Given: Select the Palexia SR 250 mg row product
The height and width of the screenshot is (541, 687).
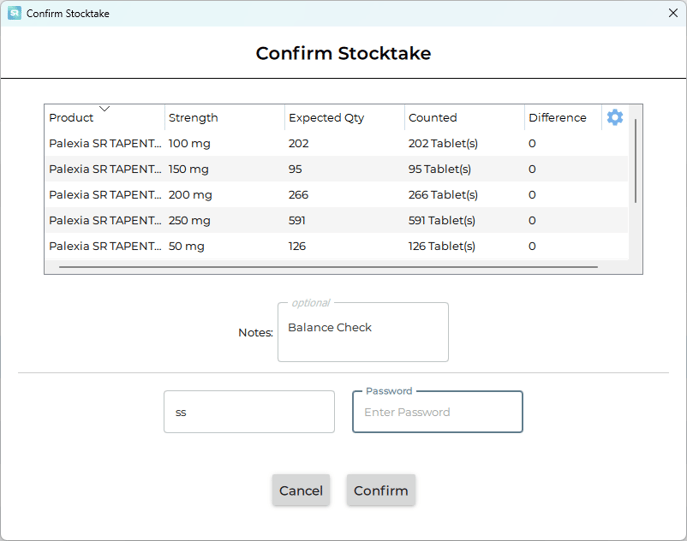Looking at the screenshot, I should (x=105, y=220).
